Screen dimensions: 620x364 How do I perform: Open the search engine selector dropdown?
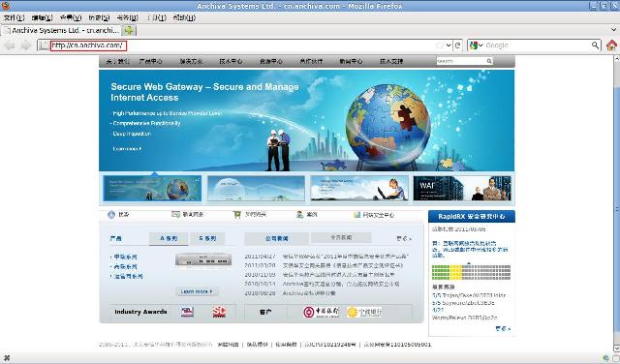[476, 45]
